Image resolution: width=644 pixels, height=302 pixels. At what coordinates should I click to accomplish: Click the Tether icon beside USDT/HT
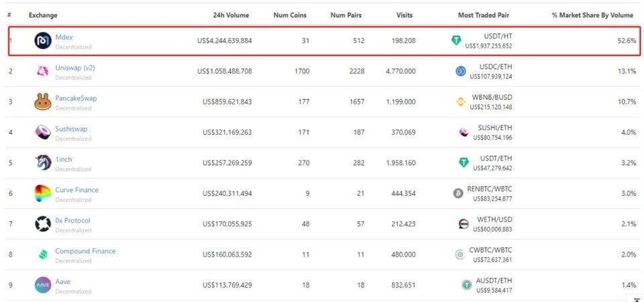[x=457, y=41]
